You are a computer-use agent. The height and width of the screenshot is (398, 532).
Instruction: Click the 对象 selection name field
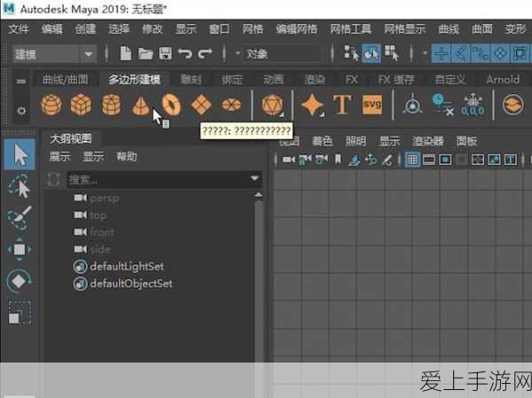(282, 53)
